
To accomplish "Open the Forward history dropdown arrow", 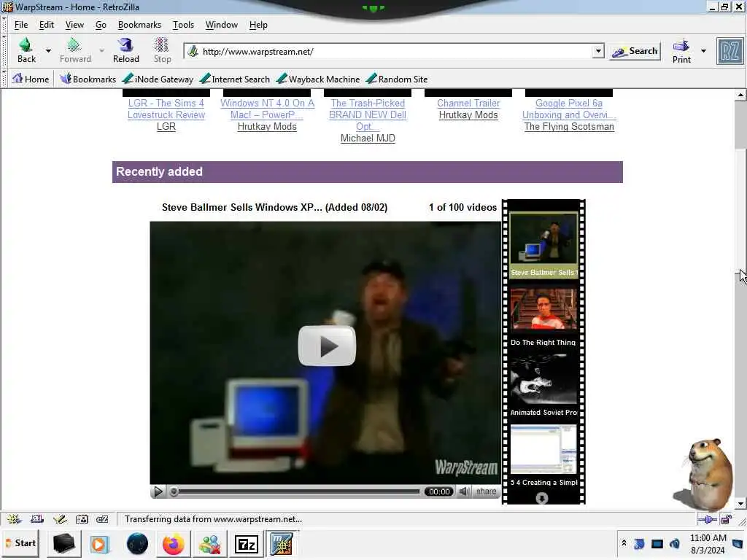I will tap(101, 50).
